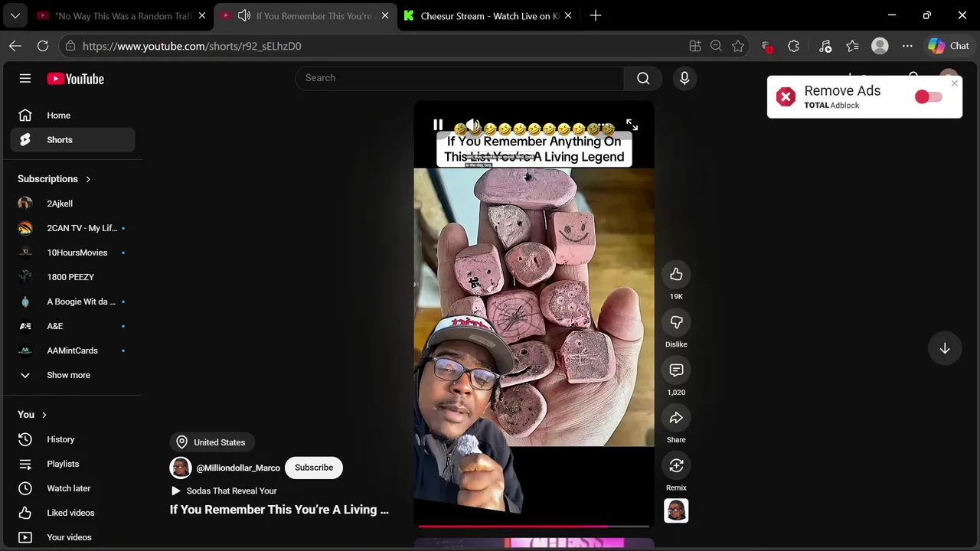The width and height of the screenshot is (980, 551).
Task: Pause the Shorts video
Action: tap(438, 125)
